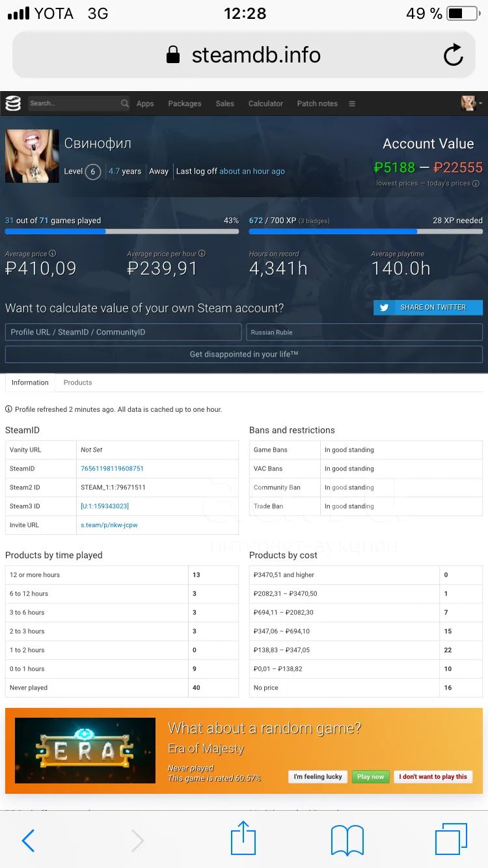Open the hamburger menu icon
The height and width of the screenshot is (868, 488).
click(x=352, y=103)
